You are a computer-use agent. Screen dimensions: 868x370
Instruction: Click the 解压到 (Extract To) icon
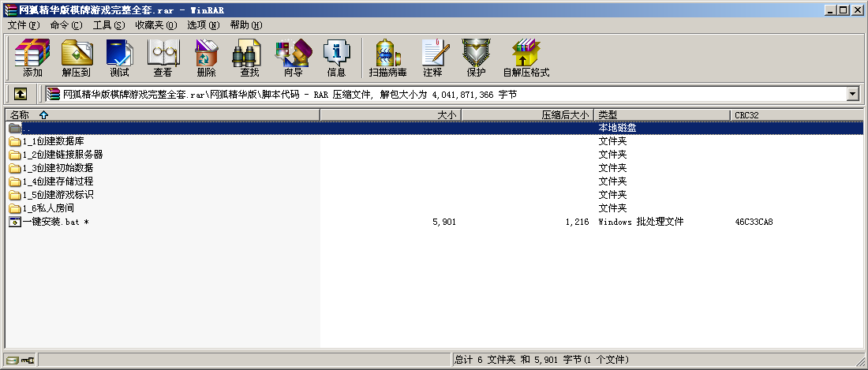[76, 58]
